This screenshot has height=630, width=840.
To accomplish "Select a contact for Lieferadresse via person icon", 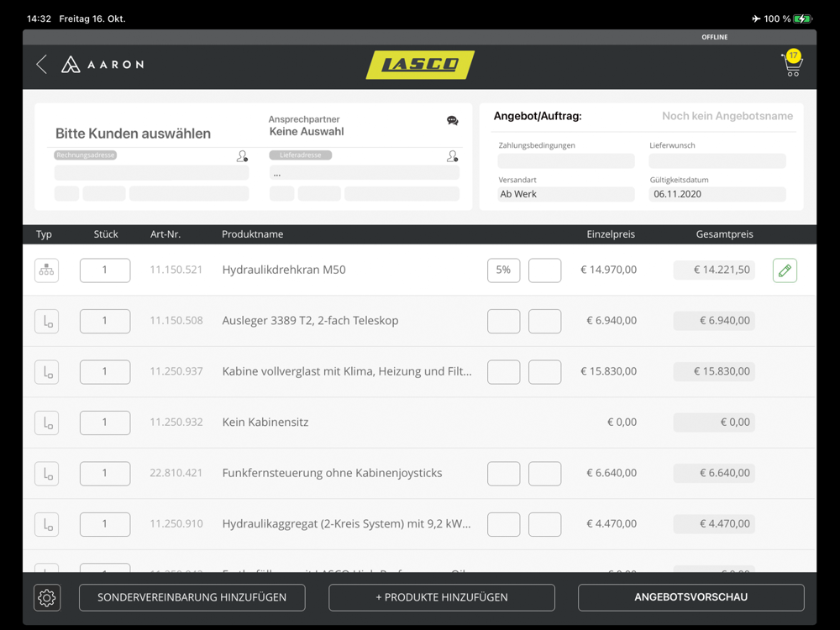I will pos(453,156).
